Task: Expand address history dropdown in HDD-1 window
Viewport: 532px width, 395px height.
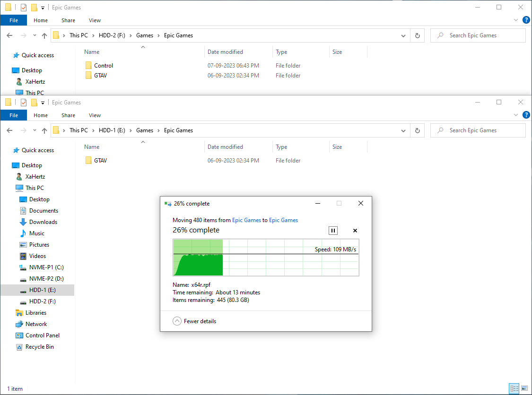Action: (403, 130)
